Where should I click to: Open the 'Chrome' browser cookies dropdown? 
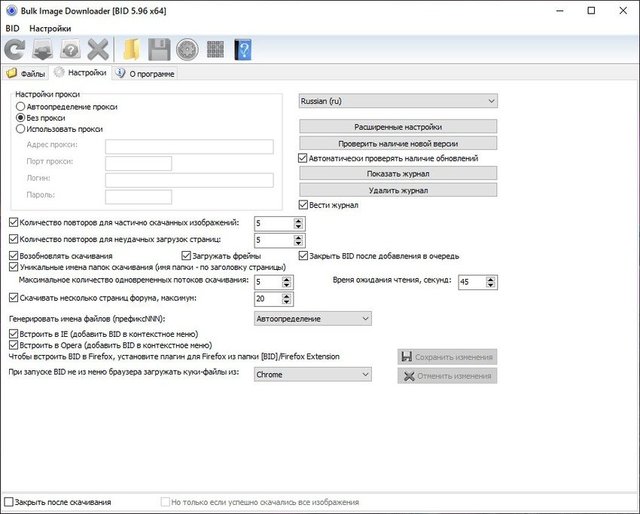click(x=312, y=375)
